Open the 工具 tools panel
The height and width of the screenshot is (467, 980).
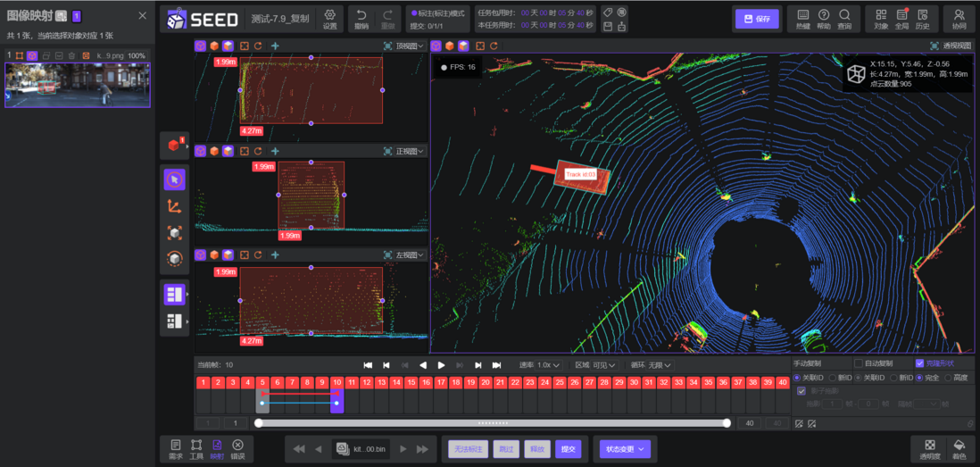[196, 449]
